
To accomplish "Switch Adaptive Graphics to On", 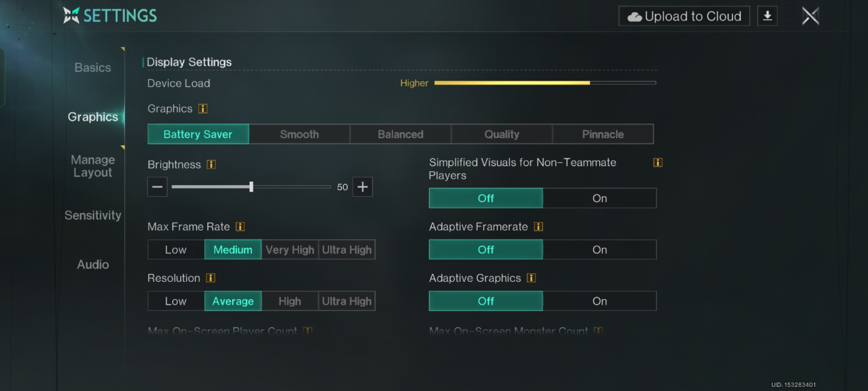I will pos(599,301).
